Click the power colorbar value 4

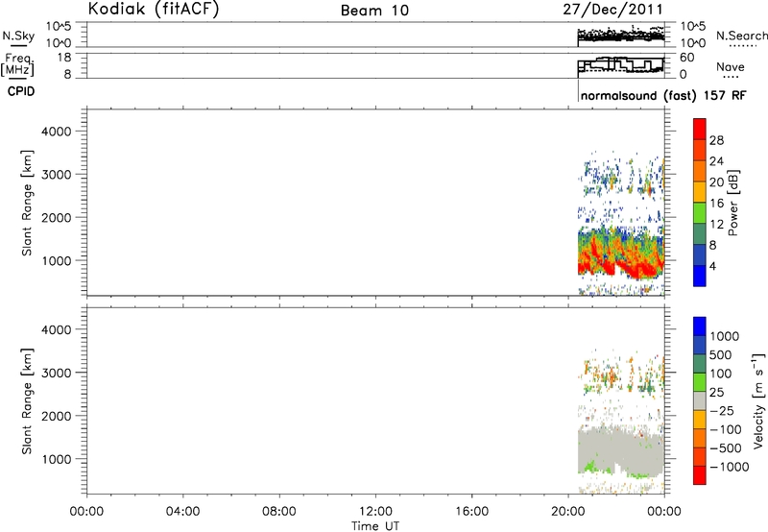(712, 266)
